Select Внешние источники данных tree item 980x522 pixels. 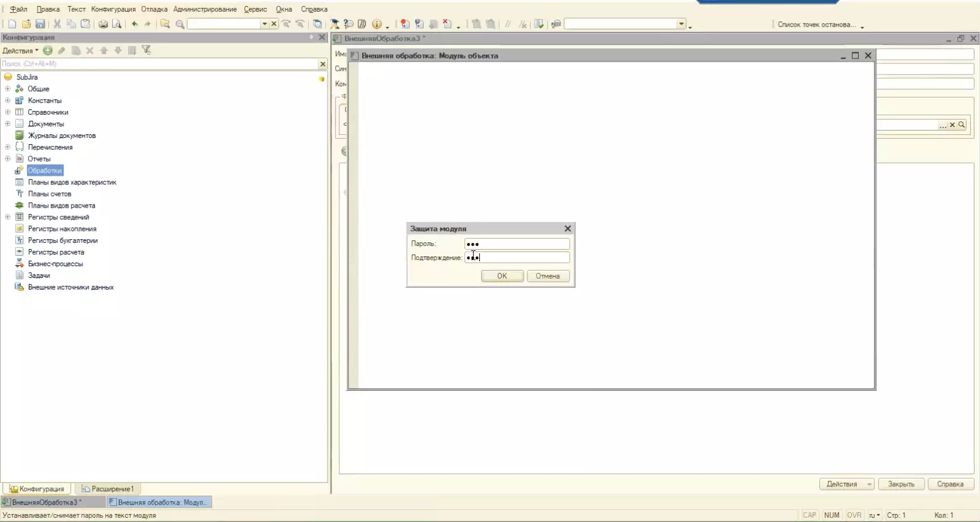[71, 287]
